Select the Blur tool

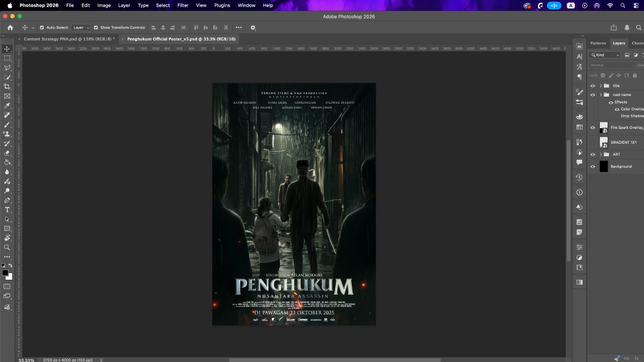click(7, 172)
